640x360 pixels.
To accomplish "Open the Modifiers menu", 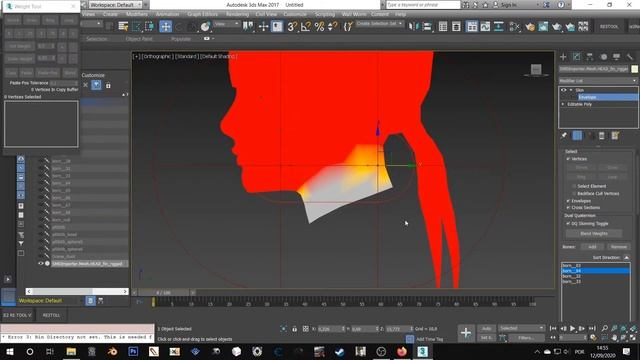I will pos(136,14).
